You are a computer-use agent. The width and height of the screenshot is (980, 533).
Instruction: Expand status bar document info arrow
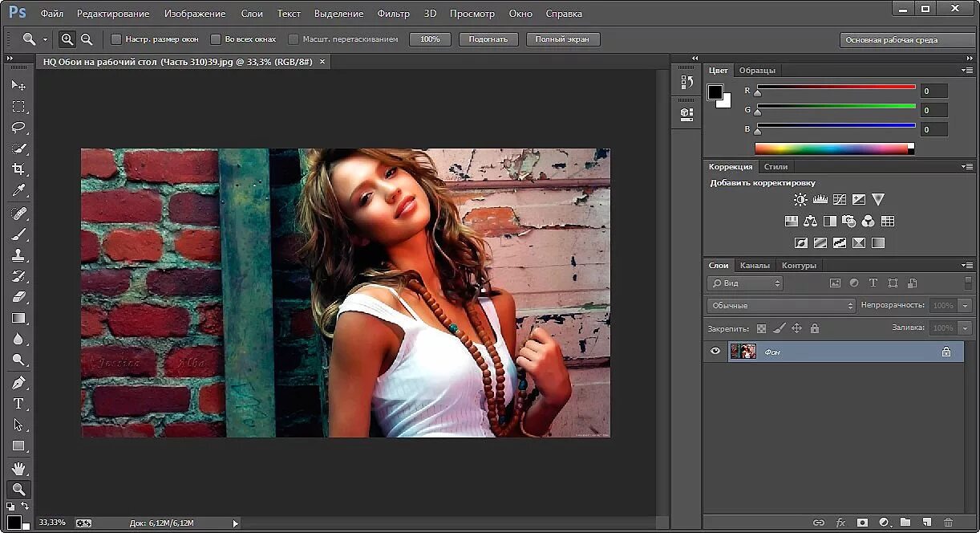(x=235, y=523)
